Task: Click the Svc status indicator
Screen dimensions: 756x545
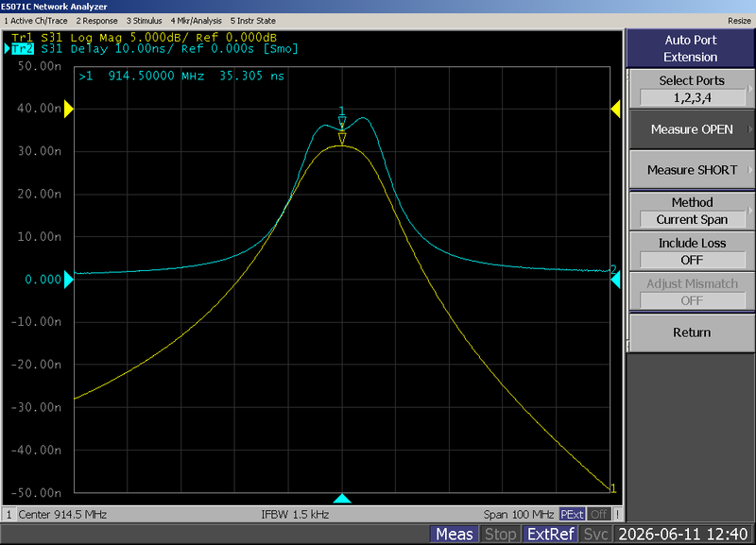Action: click(596, 535)
